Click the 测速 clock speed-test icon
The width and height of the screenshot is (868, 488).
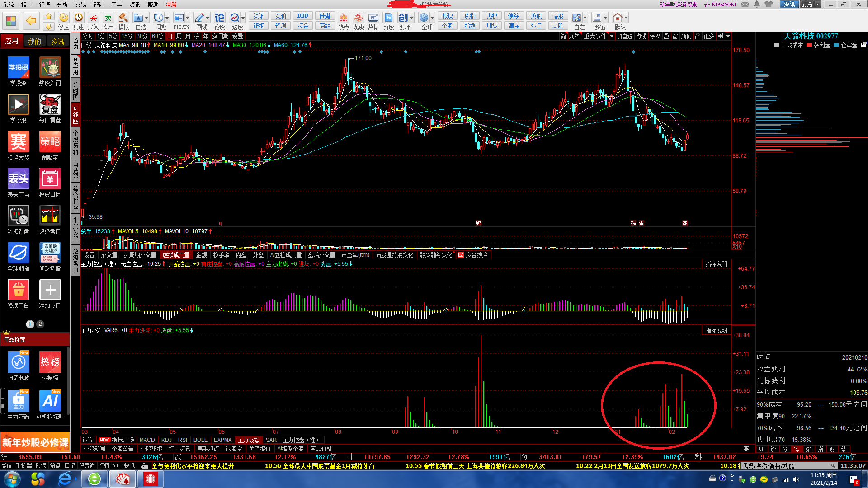pos(79,18)
